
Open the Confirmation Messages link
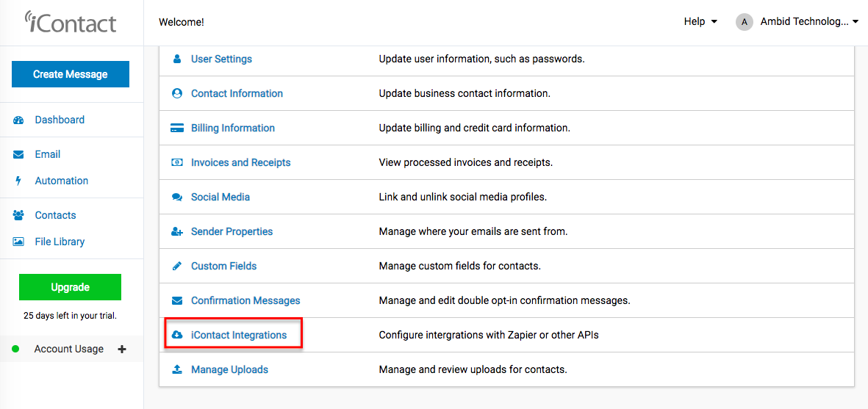pyautogui.click(x=245, y=300)
